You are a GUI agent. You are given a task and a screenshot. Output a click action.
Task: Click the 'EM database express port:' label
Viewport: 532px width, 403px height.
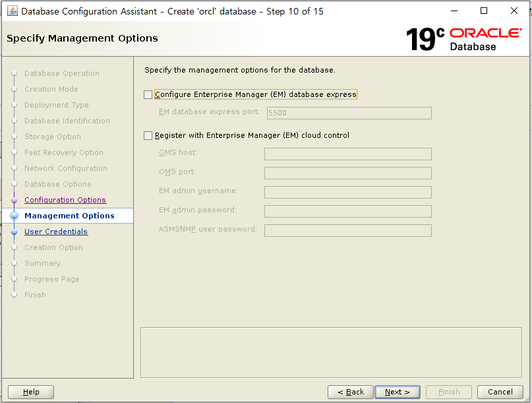click(x=209, y=111)
